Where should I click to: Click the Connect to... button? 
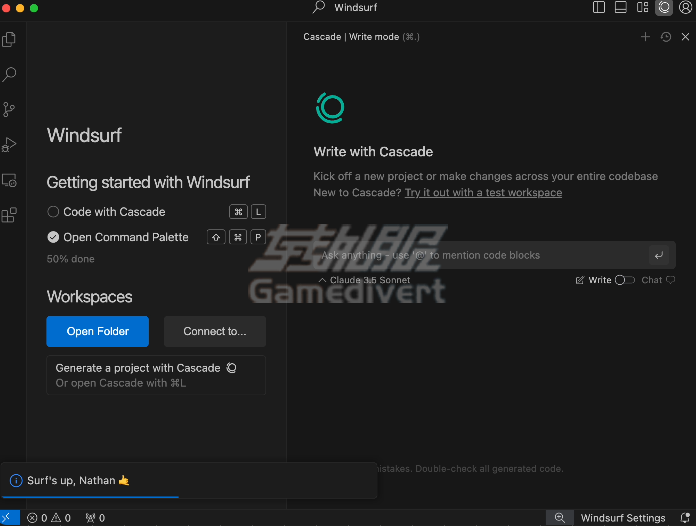pyautogui.click(x=215, y=331)
